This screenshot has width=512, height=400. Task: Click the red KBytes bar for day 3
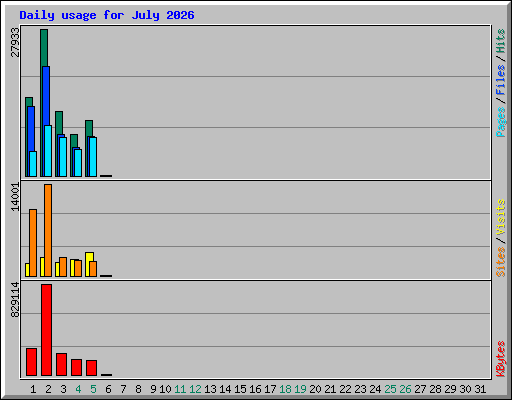click(62, 365)
